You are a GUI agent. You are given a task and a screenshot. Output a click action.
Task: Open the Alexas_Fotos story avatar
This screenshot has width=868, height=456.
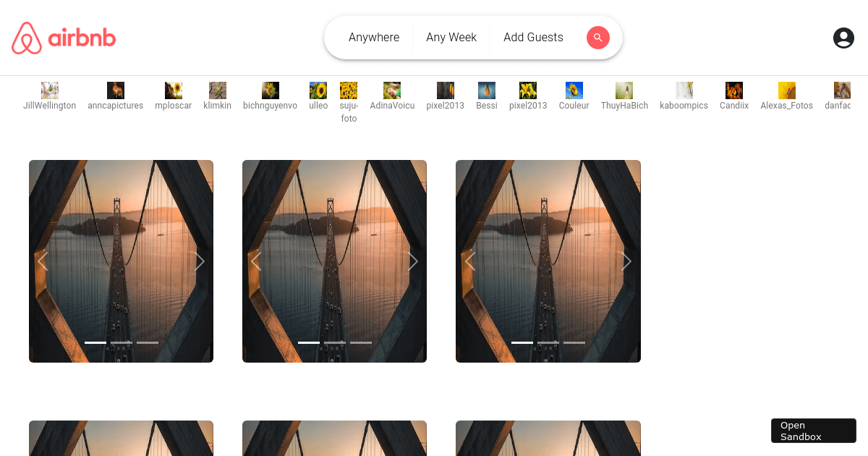click(x=786, y=90)
